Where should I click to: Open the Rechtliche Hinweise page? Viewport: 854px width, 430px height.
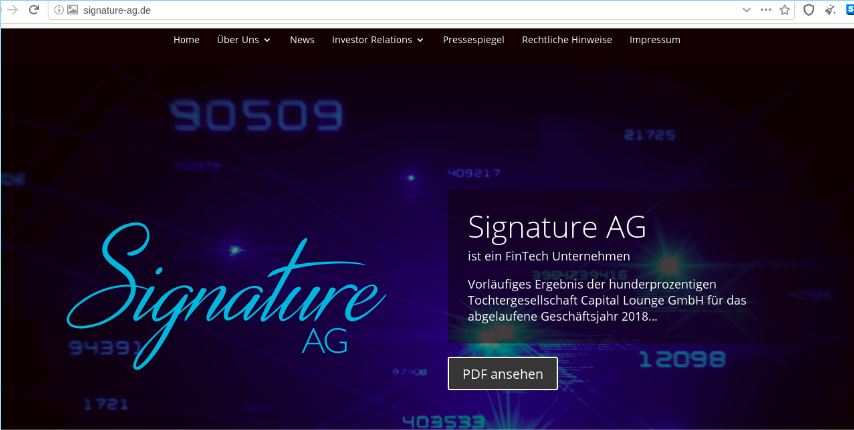coord(567,40)
